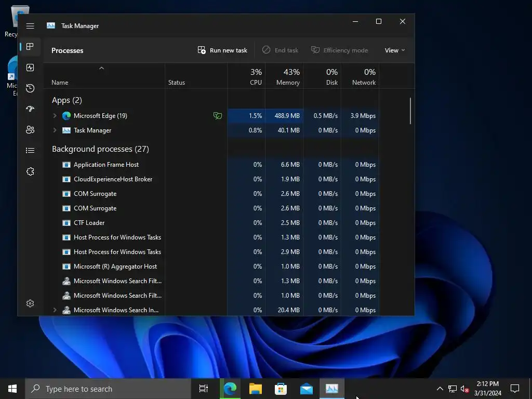Open the Startup apps page icon
This screenshot has height=399, width=532.
point(30,109)
